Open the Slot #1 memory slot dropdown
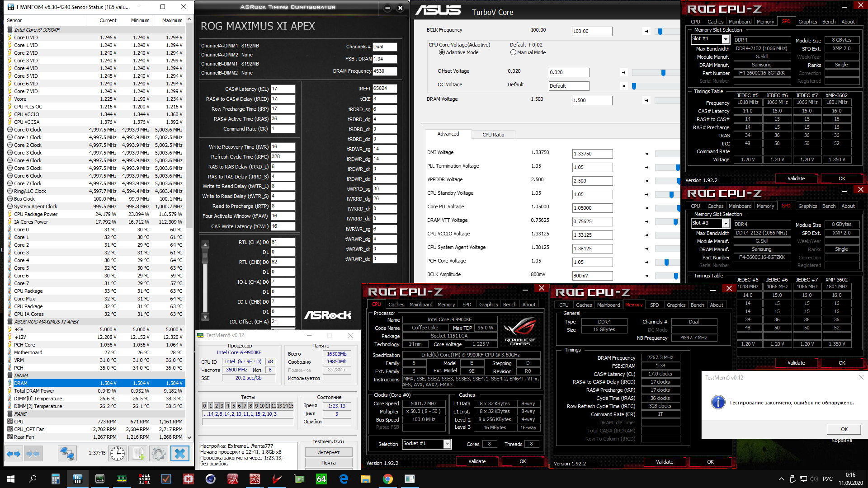The image size is (868, 488). point(726,39)
